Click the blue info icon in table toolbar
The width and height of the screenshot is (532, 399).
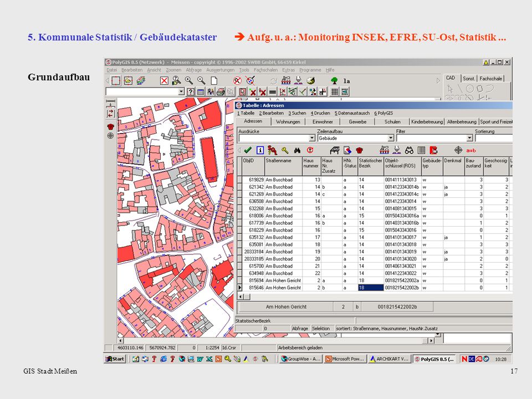(260, 150)
